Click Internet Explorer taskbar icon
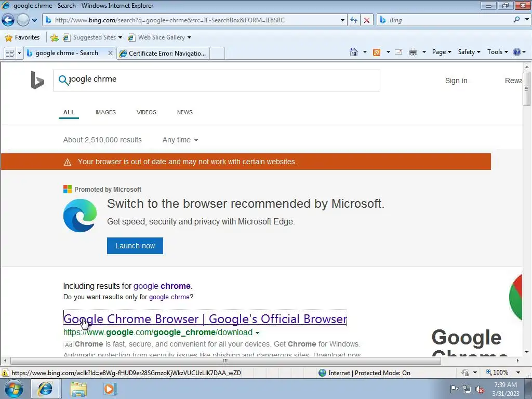Image resolution: width=532 pixels, height=399 pixels. click(x=45, y=389)
